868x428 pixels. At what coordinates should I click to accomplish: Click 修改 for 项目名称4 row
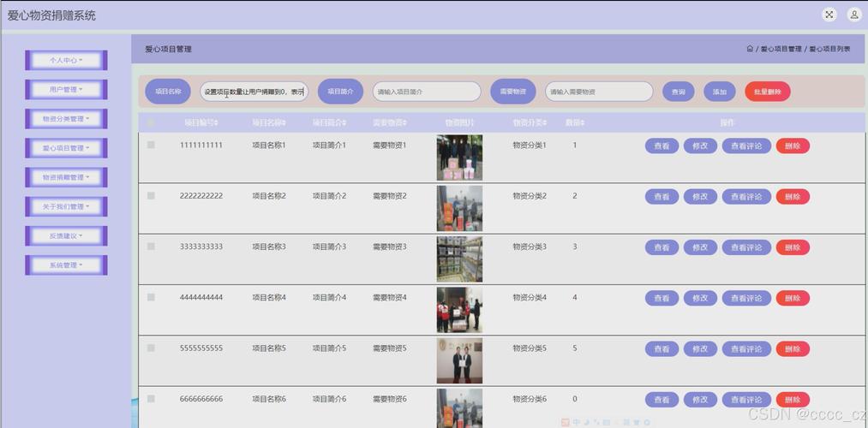[x=700, y=299]
